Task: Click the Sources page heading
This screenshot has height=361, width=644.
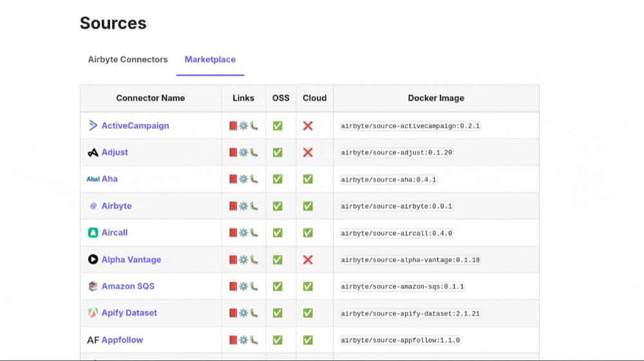Action: (113, 23)
